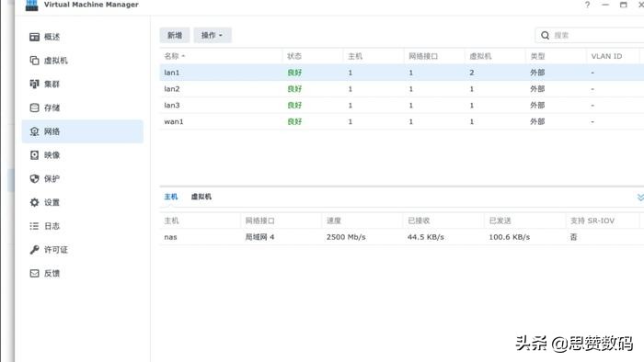Switch to the 主机 detail tab
644x362 pixels.
pos(171,197)
